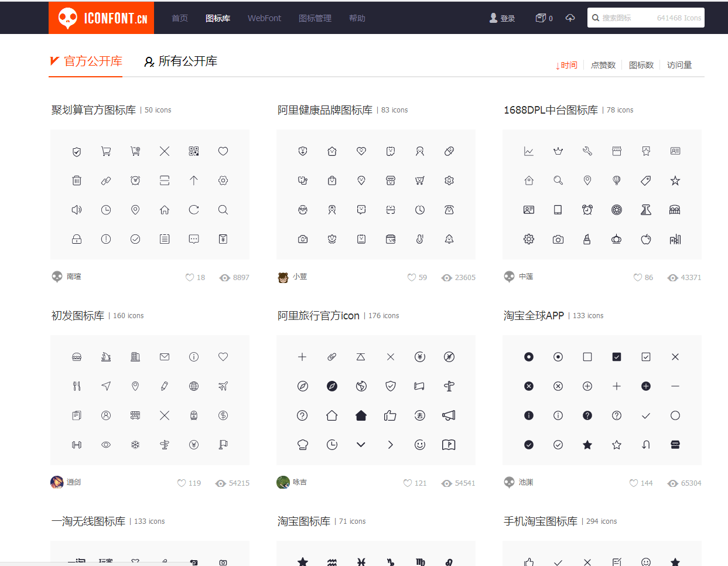Click speaker volume icon in 聚划算 library
The height and width of the screenshot is (566, 728).
coord(77,210)
